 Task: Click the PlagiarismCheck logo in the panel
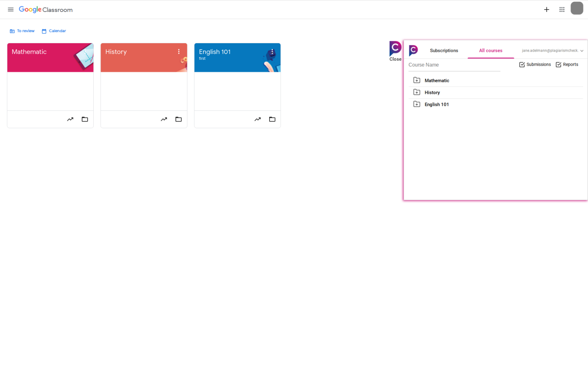coord(413,51)
